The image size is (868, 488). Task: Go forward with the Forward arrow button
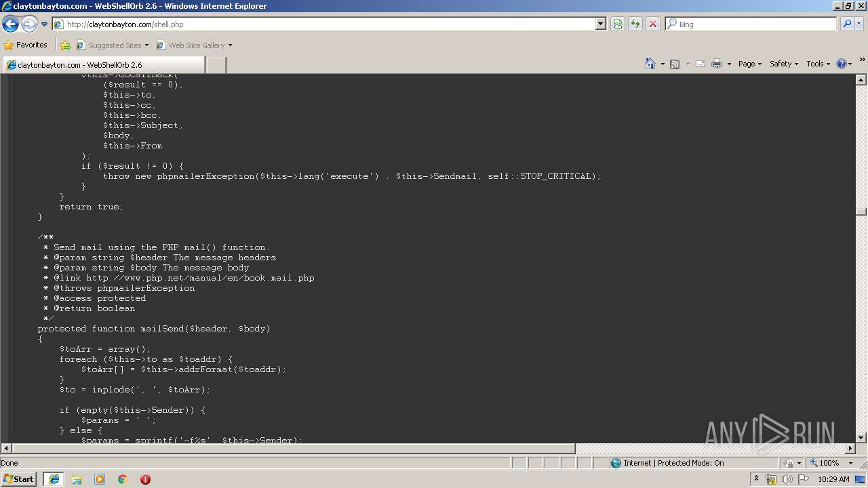[x=29, y=24]
